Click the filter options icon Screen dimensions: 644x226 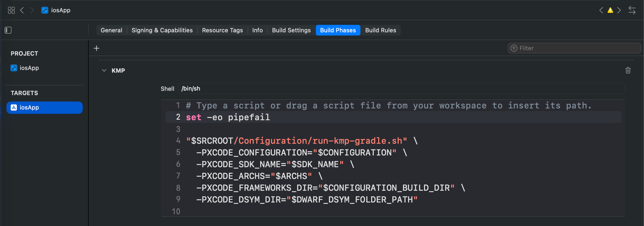click(x=514, y=48)
